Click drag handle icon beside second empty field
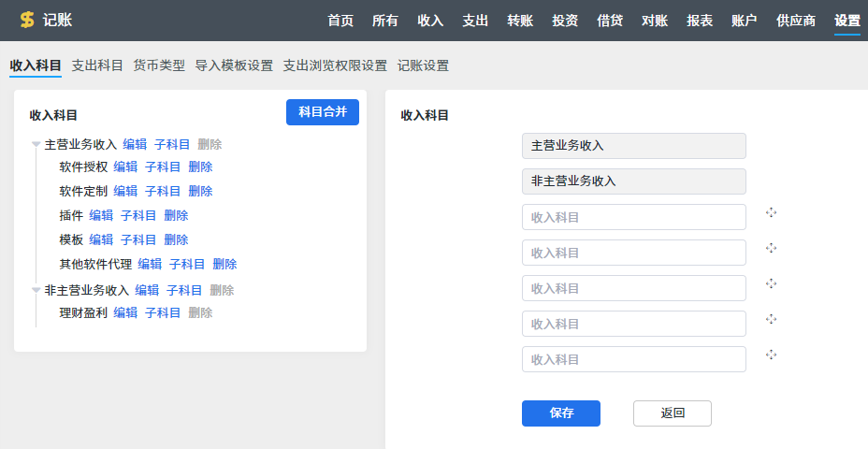The height and width of the screenshot is (449, 868). coord(771,248)
